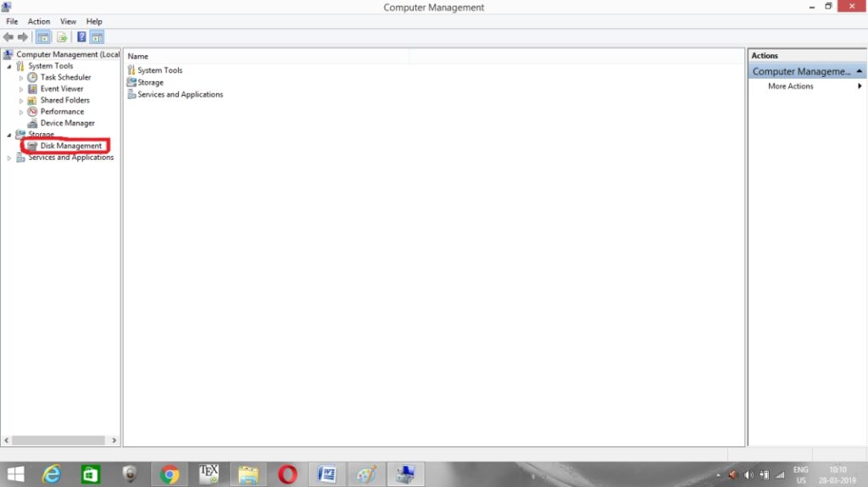868x487 pixels.
Task: Collapse the Storage tree node arrow
Action: [8, 135]
